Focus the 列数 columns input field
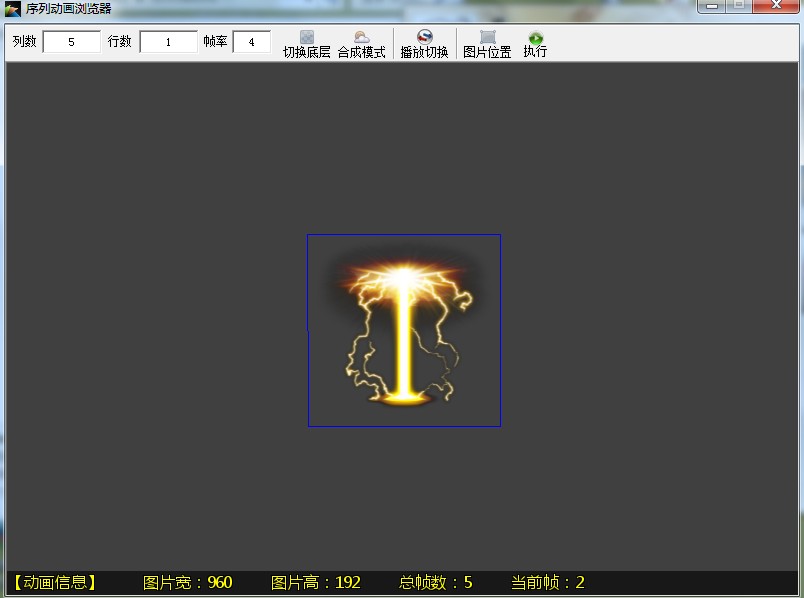This screenshot has width=804, height=598. (71, 42)
